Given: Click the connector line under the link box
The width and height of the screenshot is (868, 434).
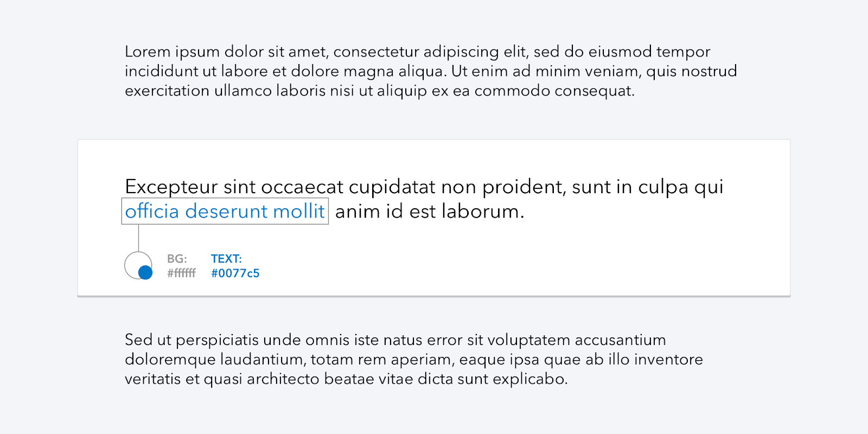Looking at the screenshot, I should pos(138,238).
